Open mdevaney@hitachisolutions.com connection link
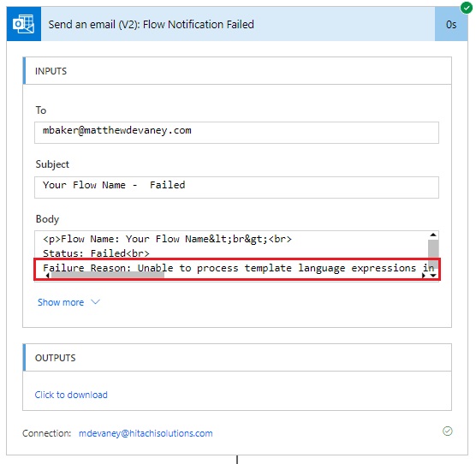The width and height of the screenshot is (476, 464). 146,433
